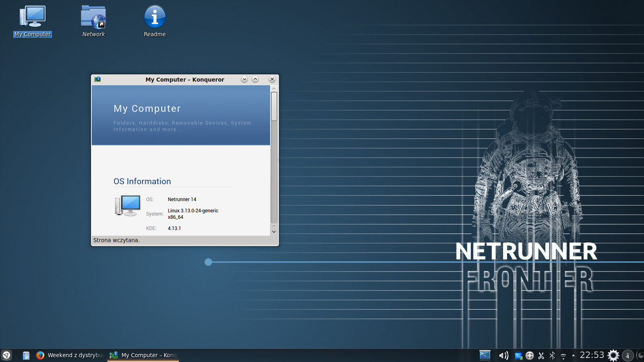The image size is (644, 362).
Task: Click the Konqueror title bar text
Action: click(185, 80)
